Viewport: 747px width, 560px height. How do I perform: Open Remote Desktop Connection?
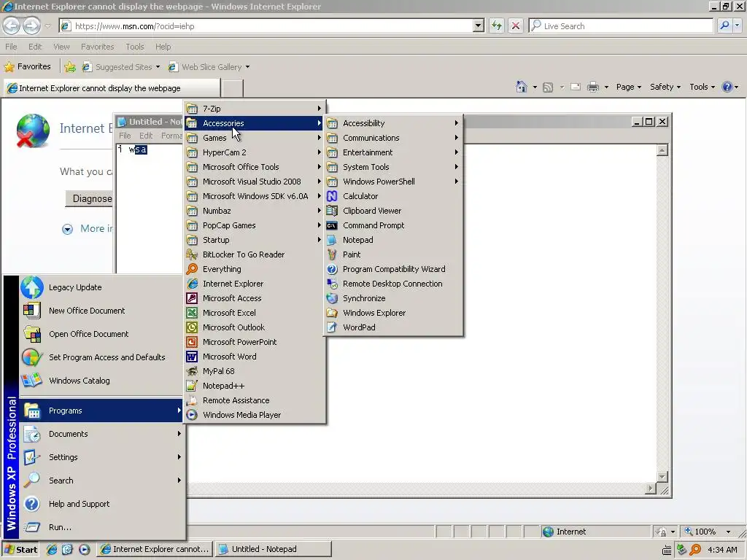393,284
